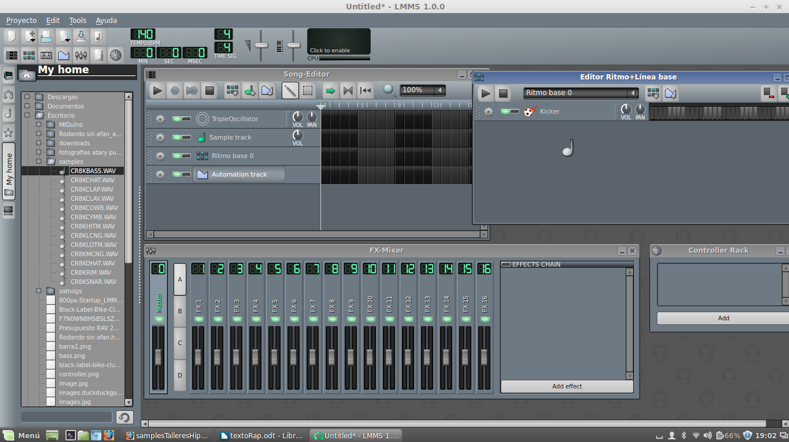Open My samples sidebar tab (headphones)
Screen dimensions: 789x442
coord(9,95)
